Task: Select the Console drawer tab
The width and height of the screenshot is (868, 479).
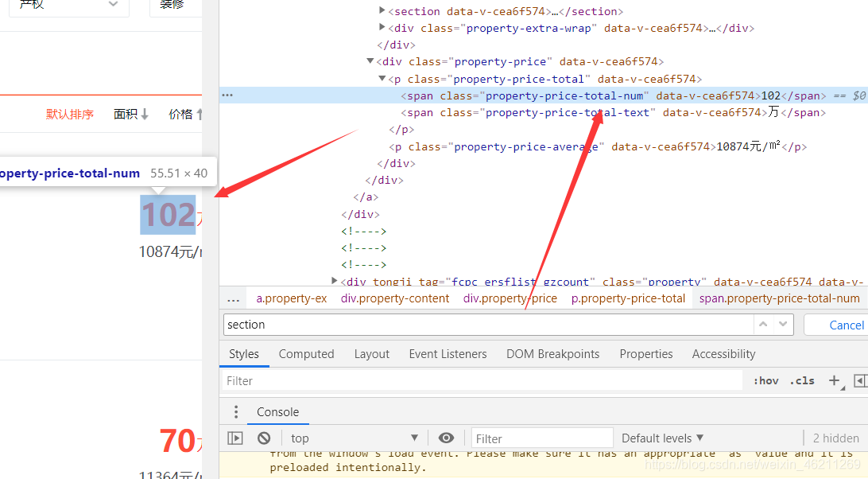Action: coord(277,412)
